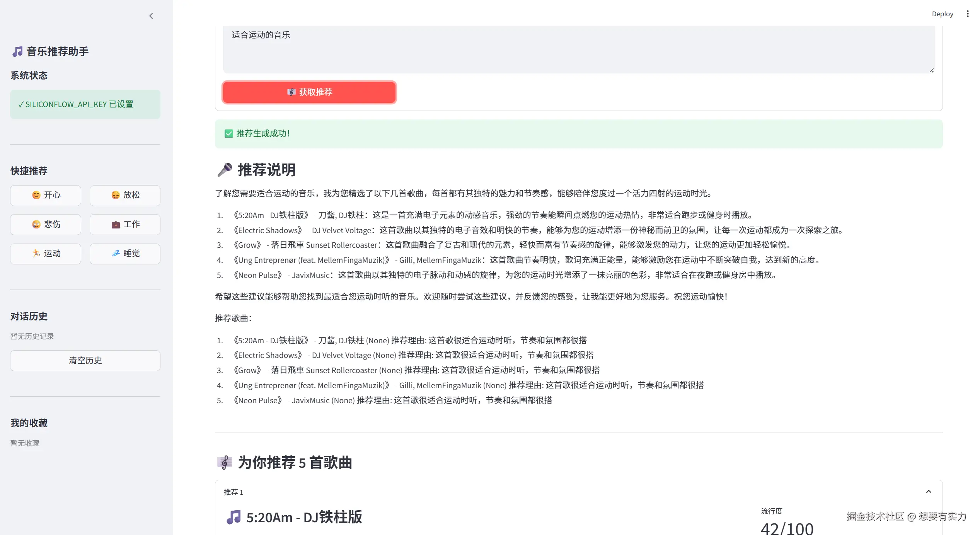The width and height of the screenshot is (980, 535).
Task: Click the 系统状态 section header
Action: coord(29,75)
